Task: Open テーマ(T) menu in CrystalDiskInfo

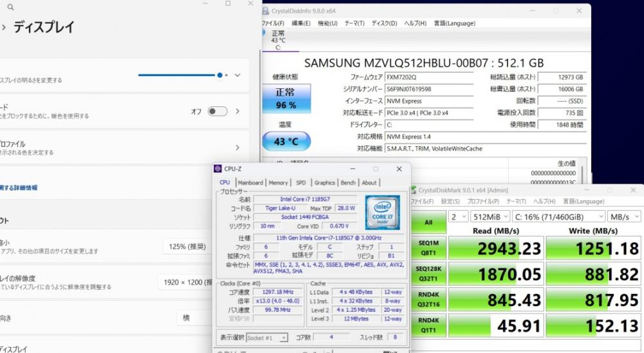Action: [x=354, y=23]
